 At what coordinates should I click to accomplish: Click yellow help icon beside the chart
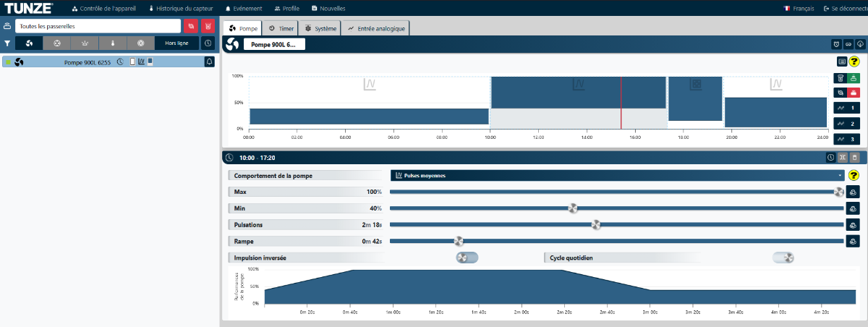point(854,61)
